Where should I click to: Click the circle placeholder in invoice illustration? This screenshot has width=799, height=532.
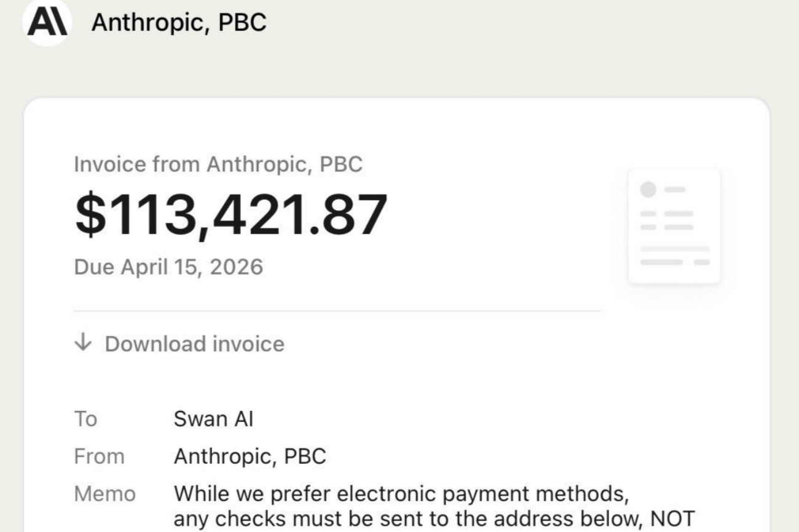[648, 189]
